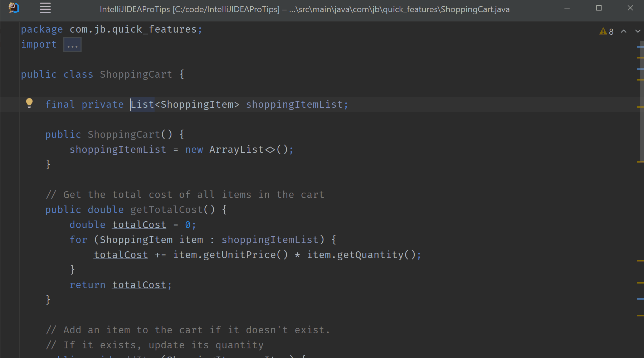
Task: Close the IntelliJ window
Action: (630, 8)
